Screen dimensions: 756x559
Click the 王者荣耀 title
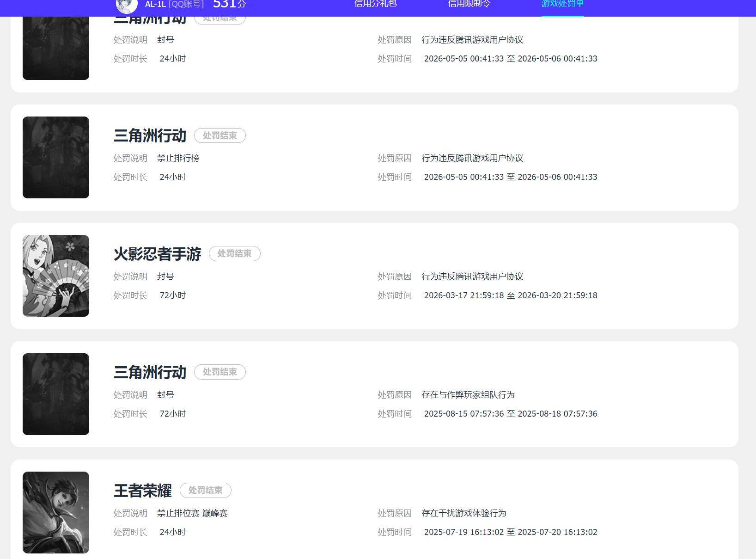[x=143, y=491]
